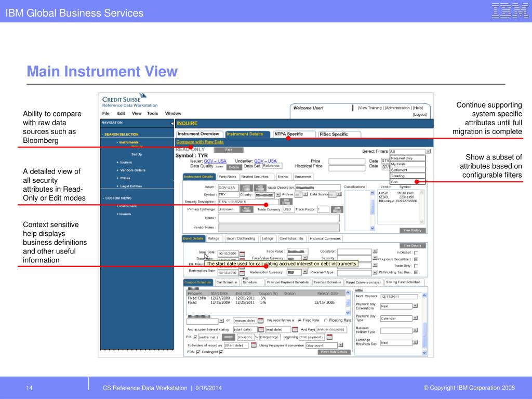Open the Issuer GOV – USA link
The width and height of the screenshot is (532, 399).
pyautogui.click(x=215, y=161)
